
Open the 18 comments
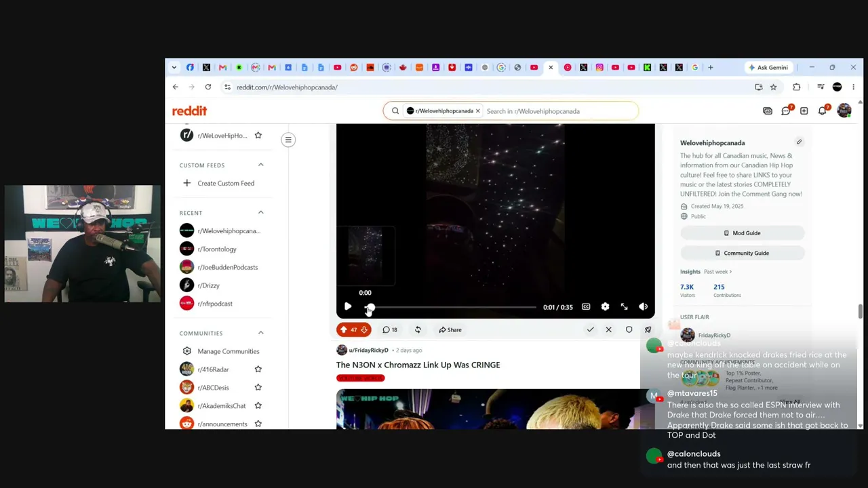pos(390,330)
